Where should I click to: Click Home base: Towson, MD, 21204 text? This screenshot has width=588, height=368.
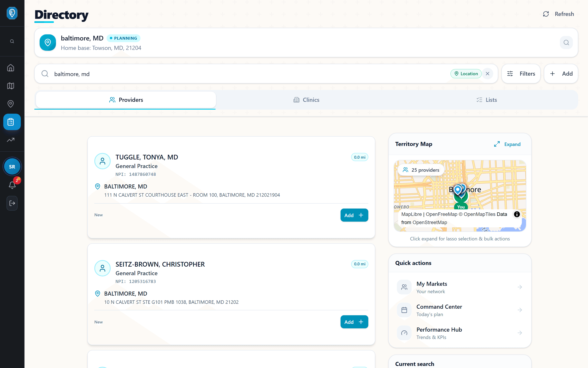pyautogui.click(x=101, y=48)
